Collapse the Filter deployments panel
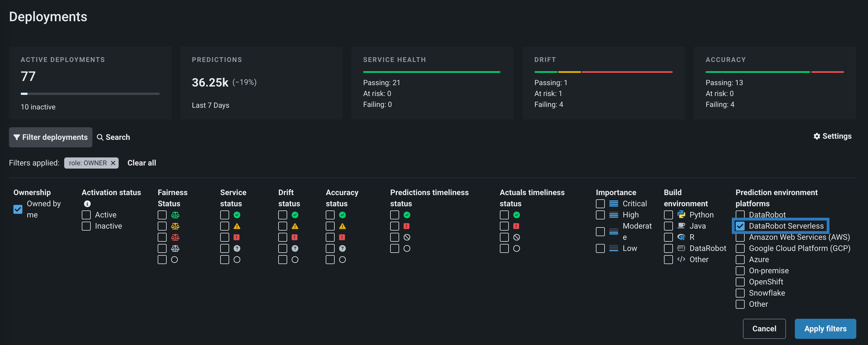This screenshot has height=345, width=868. pos(51,137)
